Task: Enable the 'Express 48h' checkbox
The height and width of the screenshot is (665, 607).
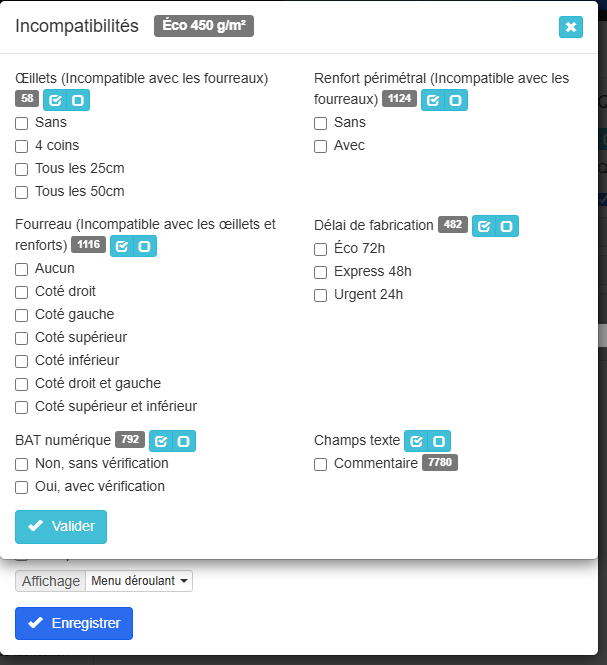Action: [321, 272]
